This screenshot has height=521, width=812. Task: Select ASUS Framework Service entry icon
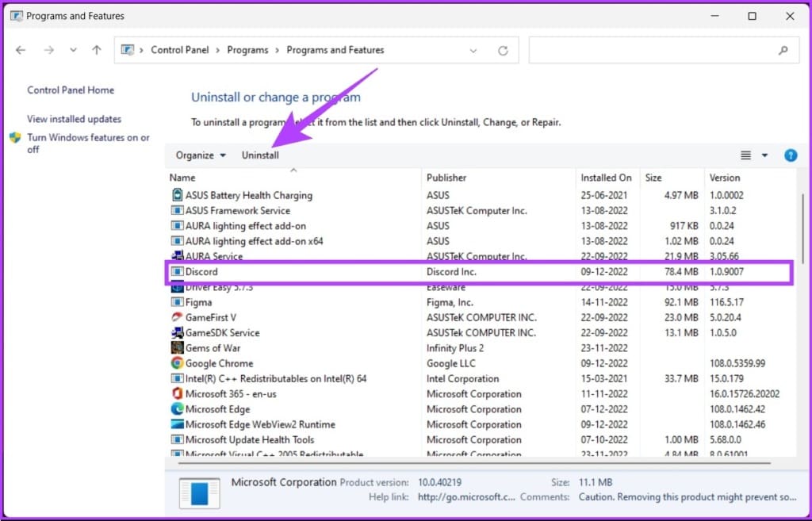pos(177,211)
